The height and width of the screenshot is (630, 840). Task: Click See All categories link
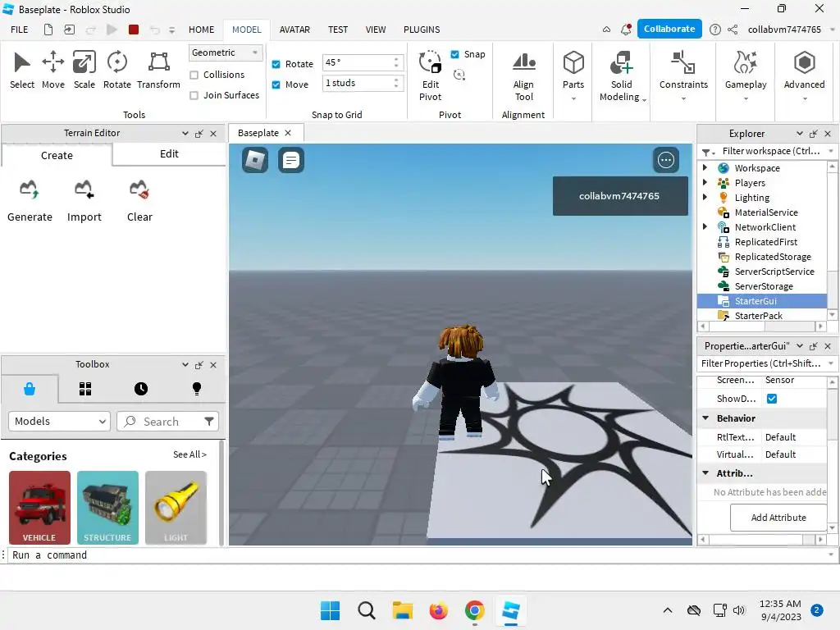[189, 454]
